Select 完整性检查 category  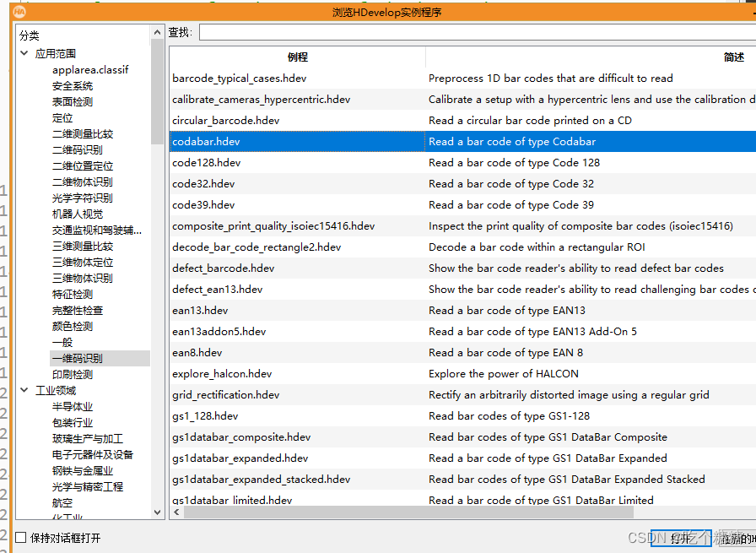click(77, 311)
